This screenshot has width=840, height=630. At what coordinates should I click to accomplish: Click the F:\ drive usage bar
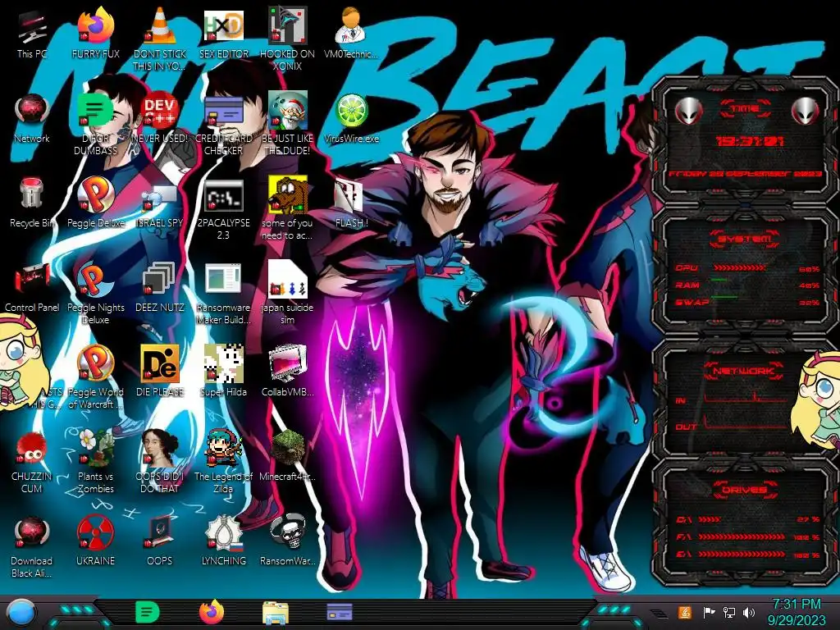[742, 536]
